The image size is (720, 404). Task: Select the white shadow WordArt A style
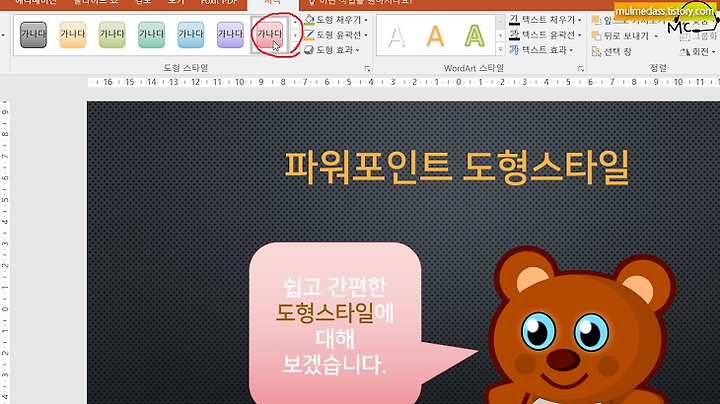396,36
